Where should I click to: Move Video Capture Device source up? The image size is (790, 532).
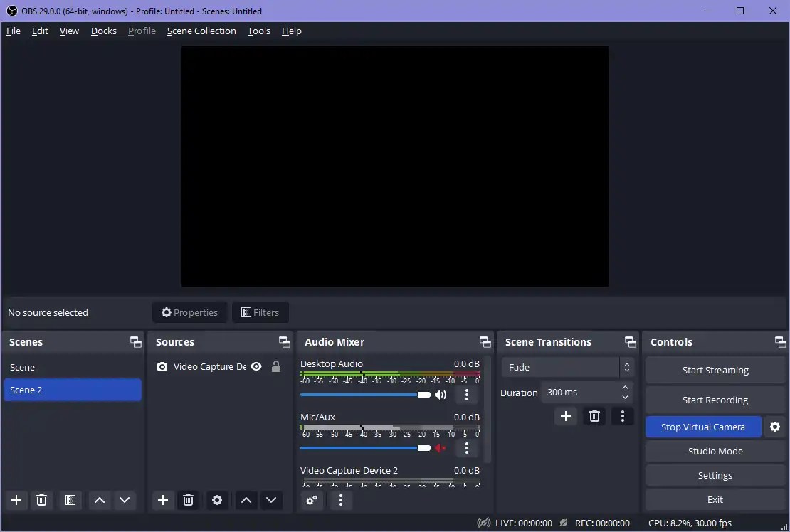[246, 500]
